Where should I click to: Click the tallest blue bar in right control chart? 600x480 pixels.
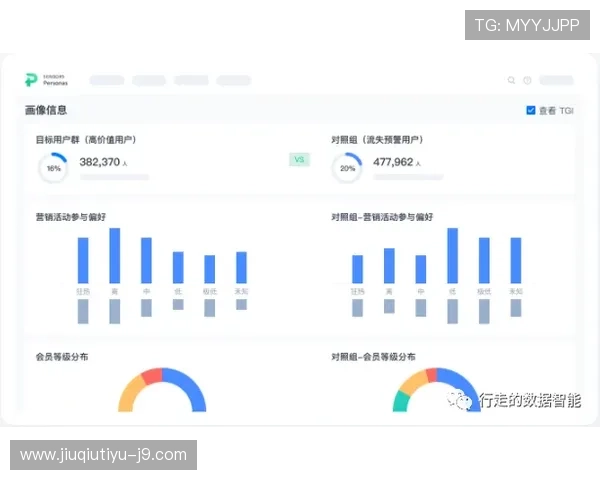[x=453, y=256]
